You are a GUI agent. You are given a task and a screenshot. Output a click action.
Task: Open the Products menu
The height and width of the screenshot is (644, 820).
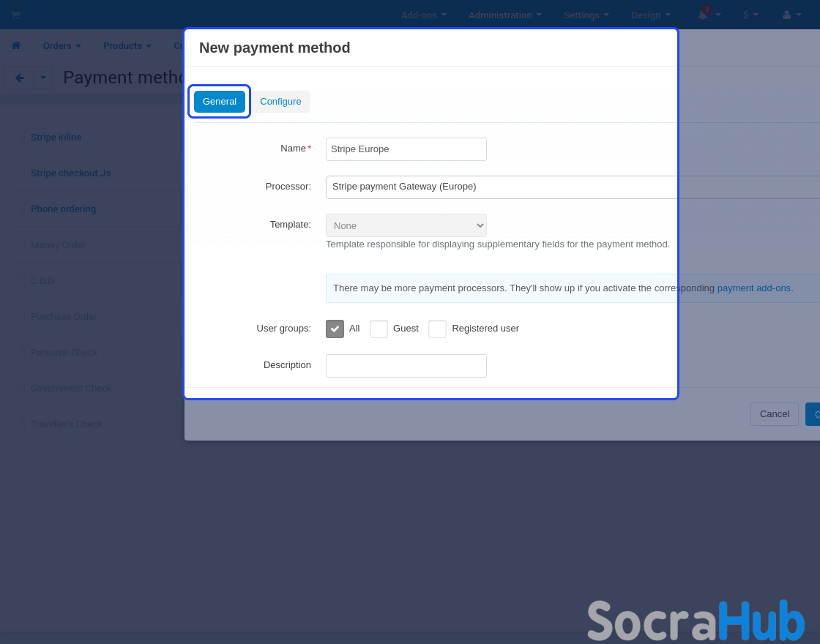127,46
